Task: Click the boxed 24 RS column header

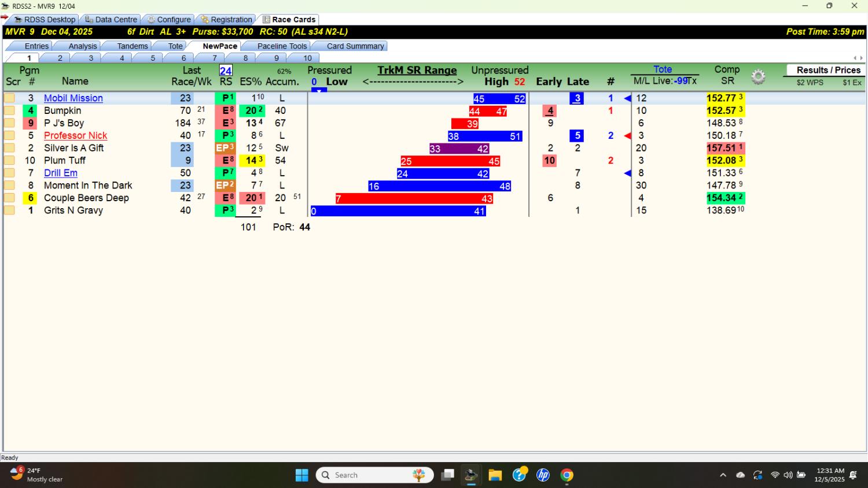Action: [x=226, y=71]
